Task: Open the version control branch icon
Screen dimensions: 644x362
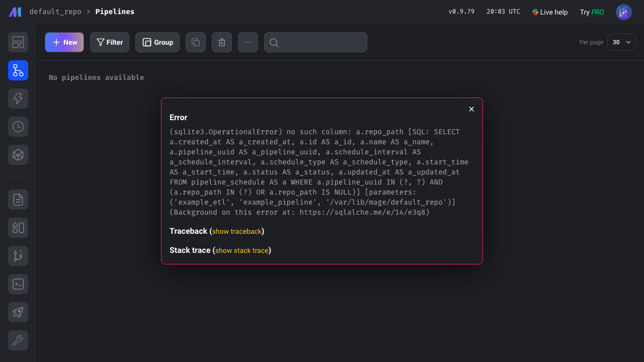Action: pyautogui.click(x=18, y=256)
